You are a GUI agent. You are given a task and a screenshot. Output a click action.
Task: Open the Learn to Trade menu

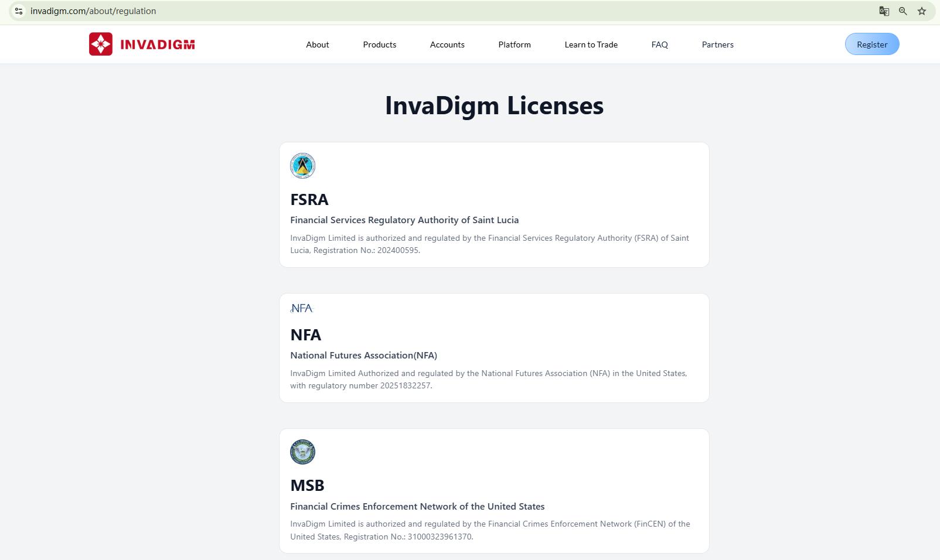(591, 45)
